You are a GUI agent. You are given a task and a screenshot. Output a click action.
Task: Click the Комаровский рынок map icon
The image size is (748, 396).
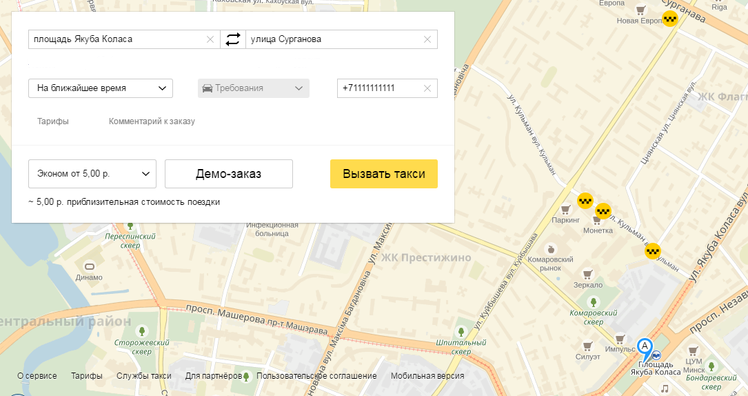click(551, 250)
